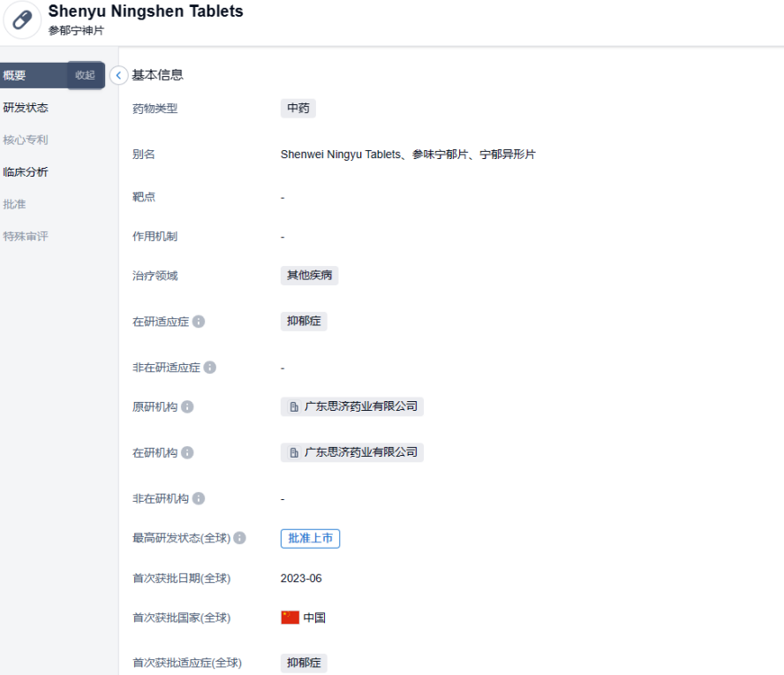784x675 pixels.
Task: Open 广东思济药业有限公司 under 在研机构
Action: click(352, 452)
